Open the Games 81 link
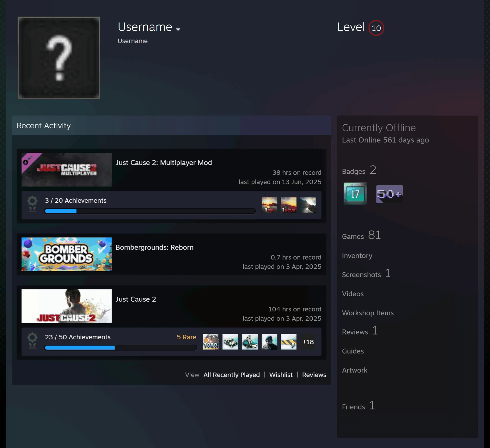Viewport: 490px width, 448px height. click(x=361, y=235)
